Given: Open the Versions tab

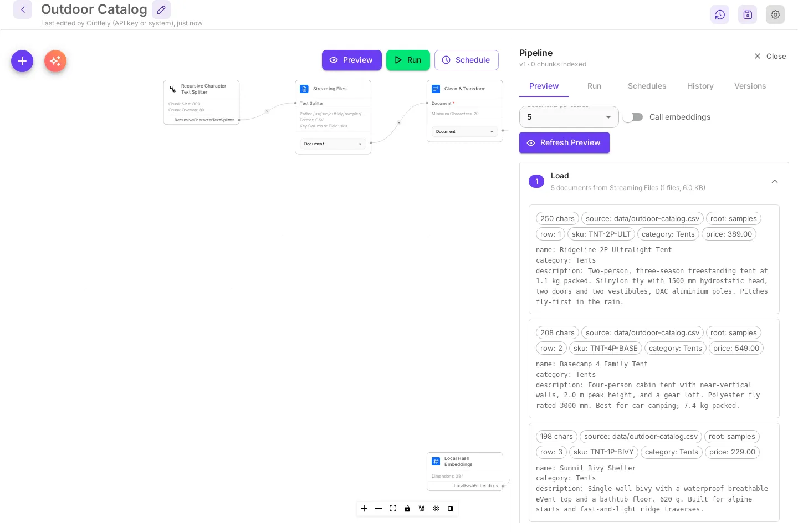Looking at the screenshot, I should click(x=750, y=86).
